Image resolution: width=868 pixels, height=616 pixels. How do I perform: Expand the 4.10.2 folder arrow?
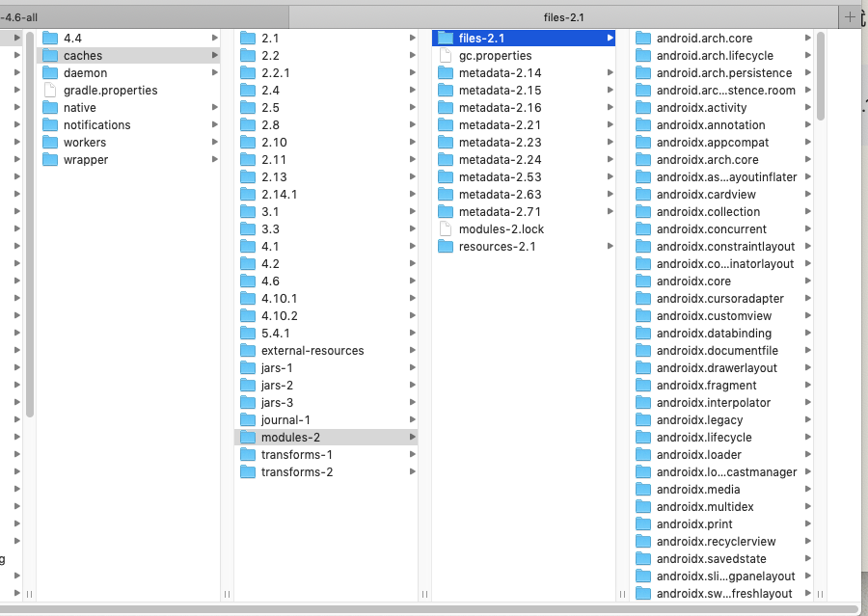point(413,315)
